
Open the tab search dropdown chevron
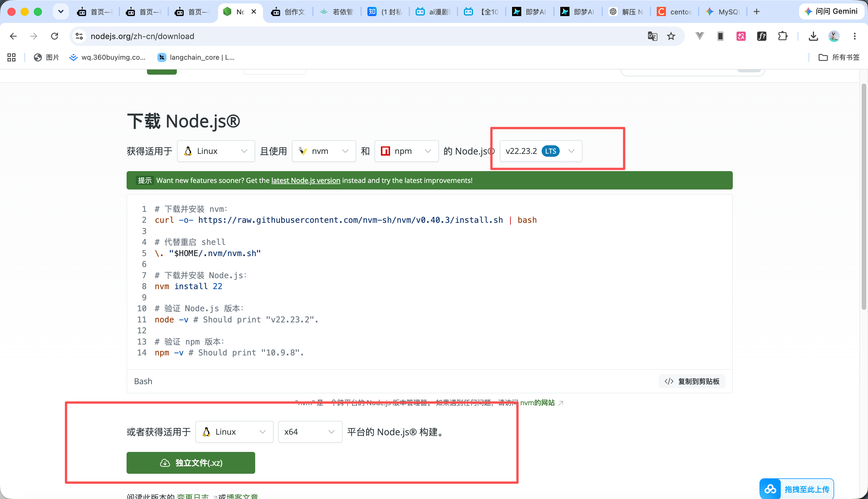coord(61,12)
